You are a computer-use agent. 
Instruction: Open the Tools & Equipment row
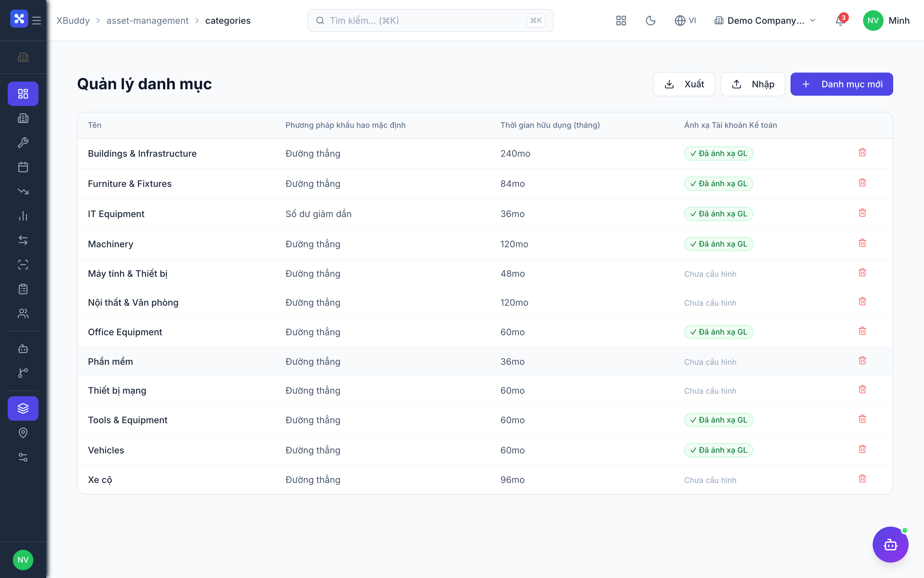point(485,420)
